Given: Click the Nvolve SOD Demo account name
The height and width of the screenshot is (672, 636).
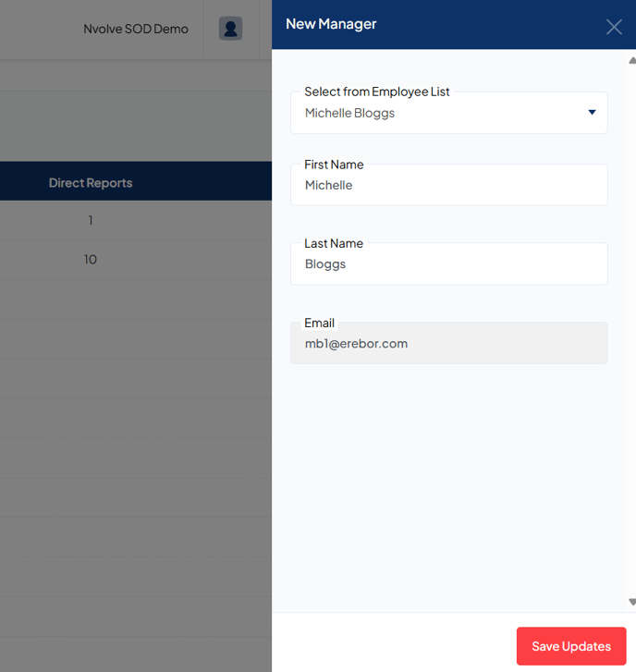Looking at the screenshot, I should (x=136, y=29).
